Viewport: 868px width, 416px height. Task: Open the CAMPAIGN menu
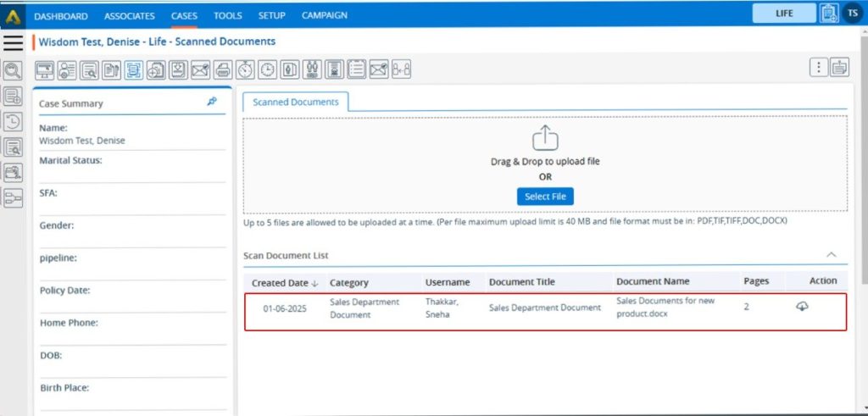click(x=324, y=16)
